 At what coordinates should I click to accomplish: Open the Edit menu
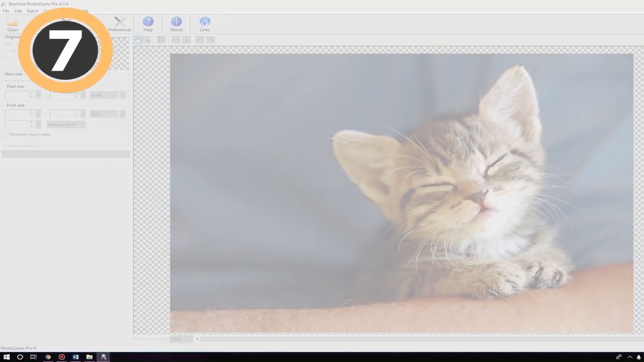coord(18,11)
